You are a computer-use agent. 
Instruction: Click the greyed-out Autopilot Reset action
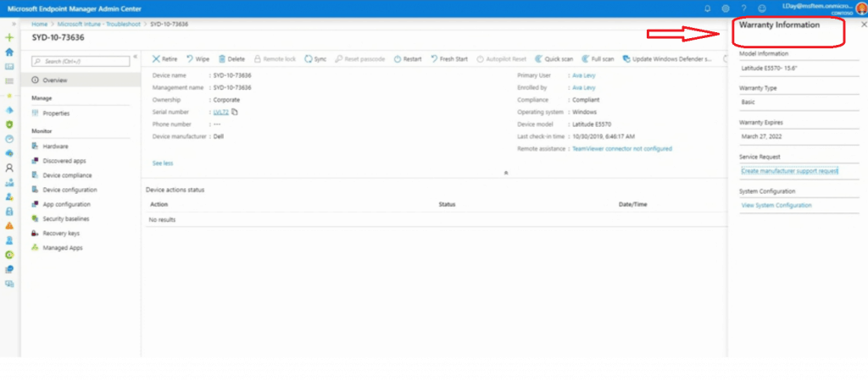[x=502, y=59]
